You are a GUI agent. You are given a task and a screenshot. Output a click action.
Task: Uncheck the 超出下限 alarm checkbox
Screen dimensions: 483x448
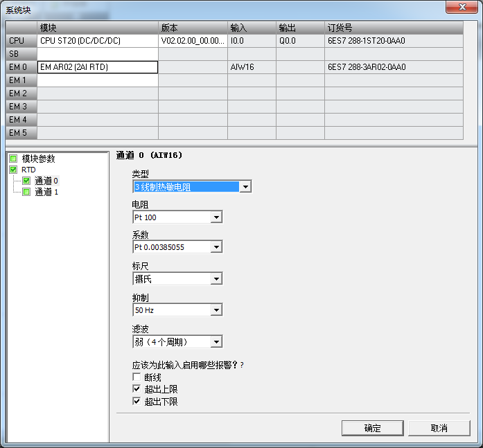pyautogui.click(x=137, y=401)
